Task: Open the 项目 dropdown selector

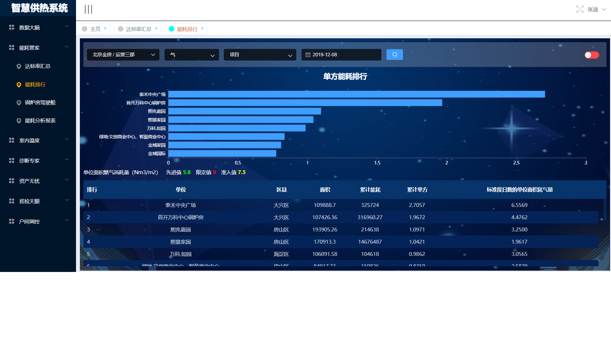Action: click(x=260, y=55)
